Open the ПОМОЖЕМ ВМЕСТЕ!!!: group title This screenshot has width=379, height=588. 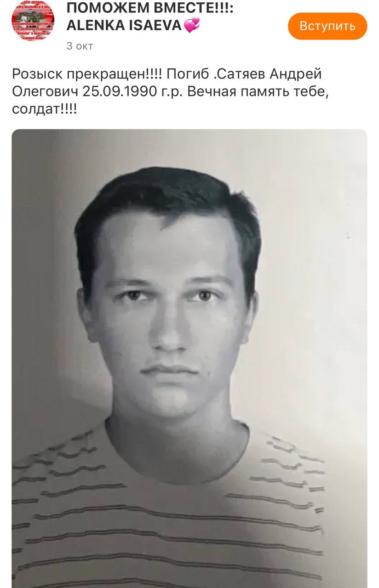(150, 8)
